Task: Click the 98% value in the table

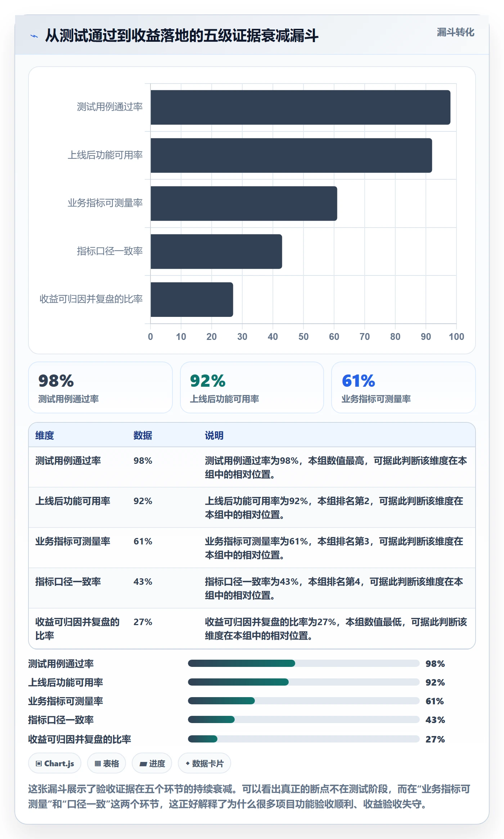Action: point(143,461)
